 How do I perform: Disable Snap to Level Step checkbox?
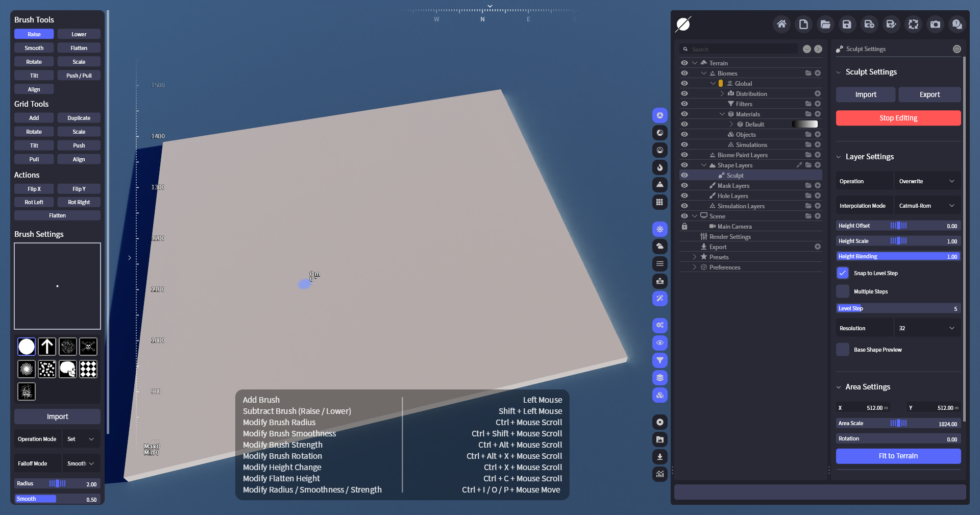coord(843,273)
